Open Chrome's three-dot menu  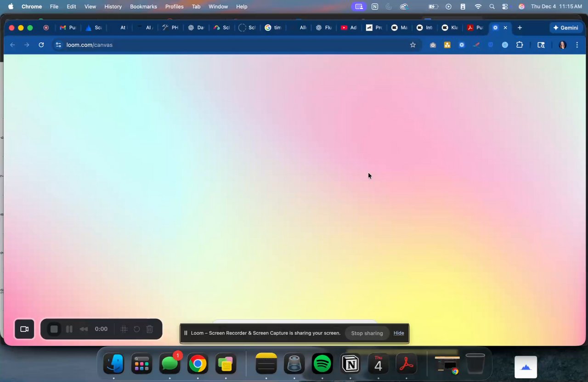tap(577, 45)
